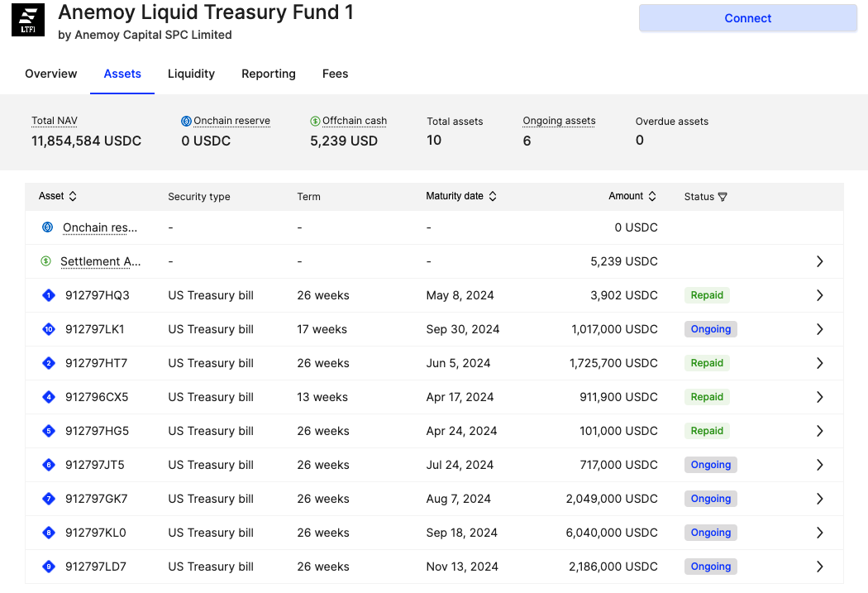Open Settlement Account details via chevron
868x593 pixels.
[x=819, y=261]
